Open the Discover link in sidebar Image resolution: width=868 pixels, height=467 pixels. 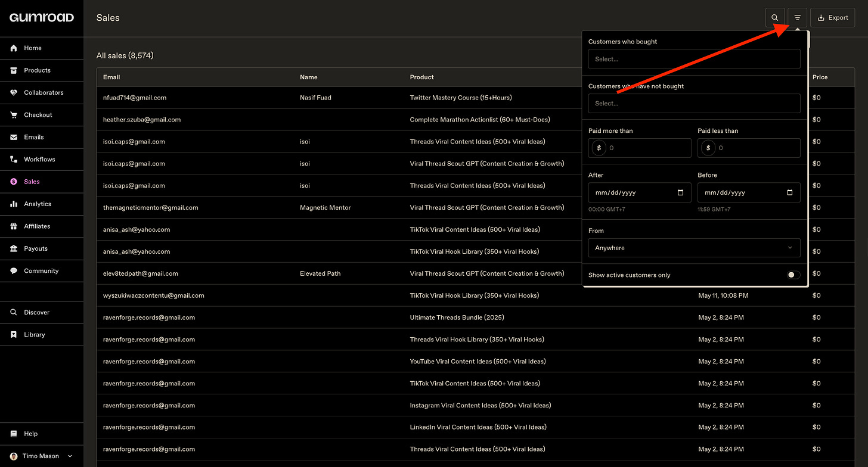coord(42,312)
